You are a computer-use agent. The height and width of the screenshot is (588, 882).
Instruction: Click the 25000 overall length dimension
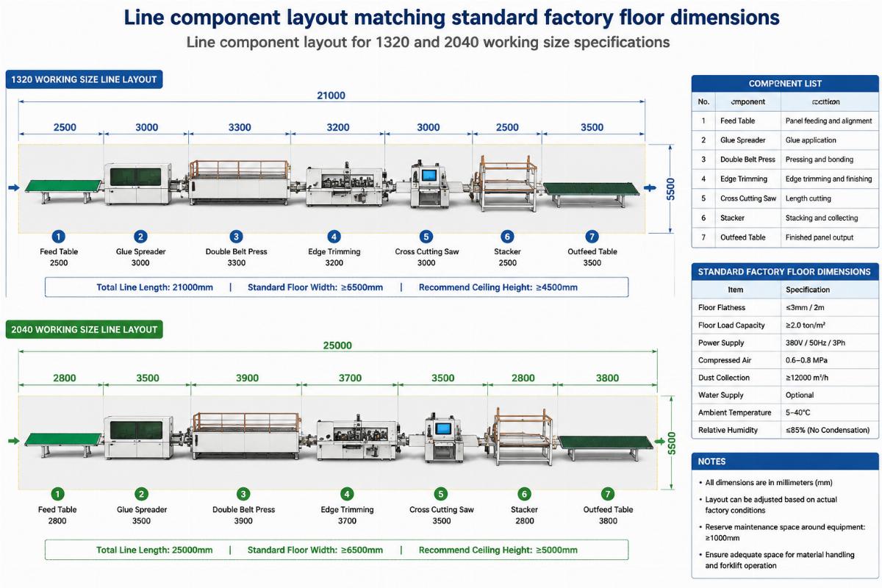click(337, 345)
